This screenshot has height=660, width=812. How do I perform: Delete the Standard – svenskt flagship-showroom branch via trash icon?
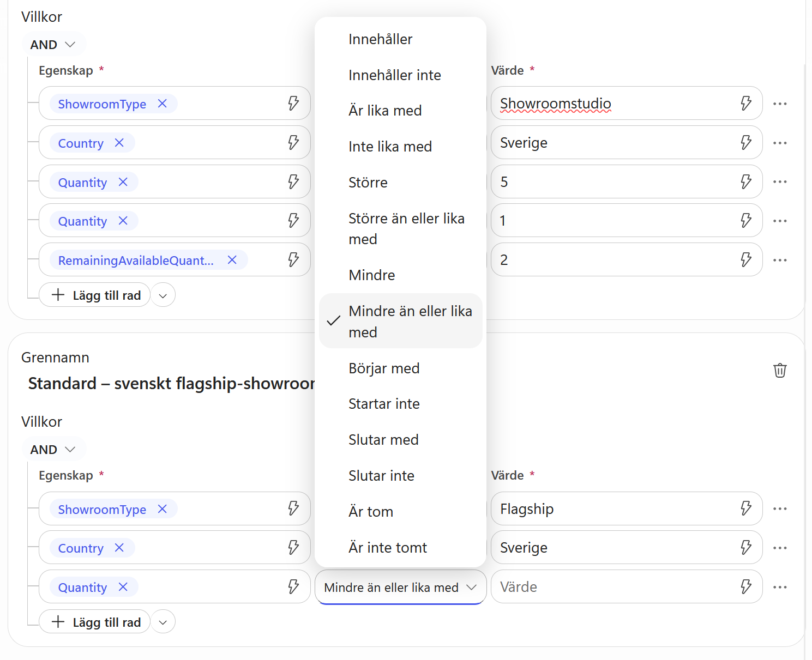tap(780, 371)
